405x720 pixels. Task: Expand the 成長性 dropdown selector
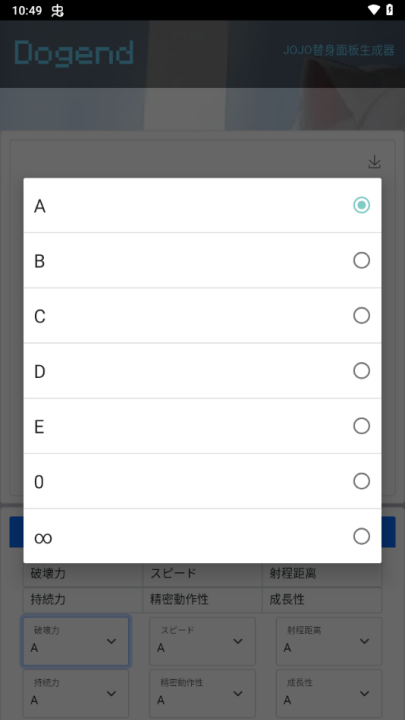click(329, 693)
